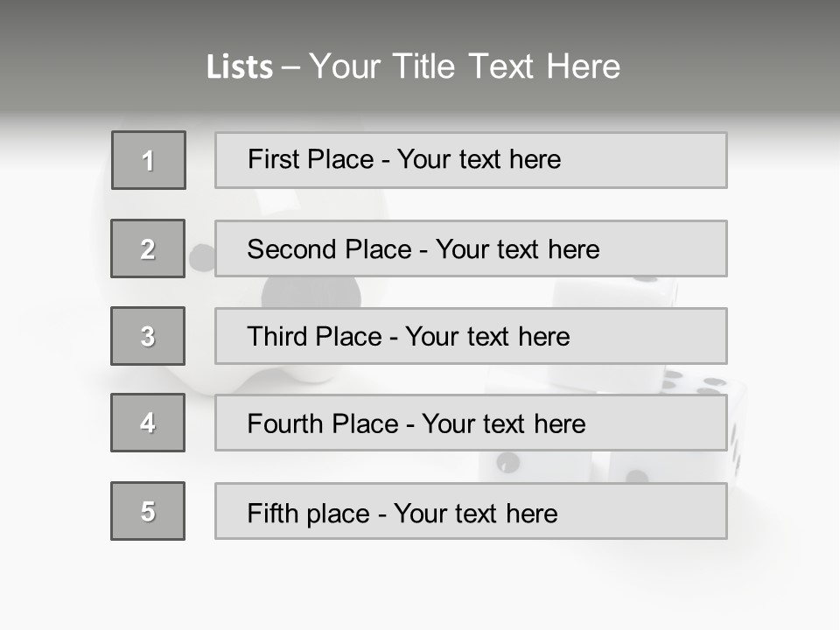Click "Your text here" in Fifth place bar
Viewport: 840px width, 630px height.
point(475,513)
